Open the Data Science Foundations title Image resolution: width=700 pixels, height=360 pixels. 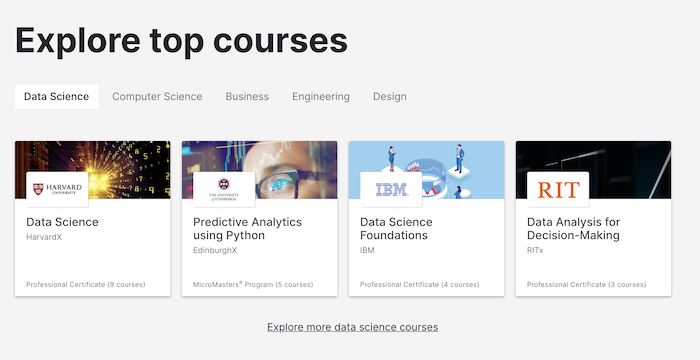tap(396, 229)
